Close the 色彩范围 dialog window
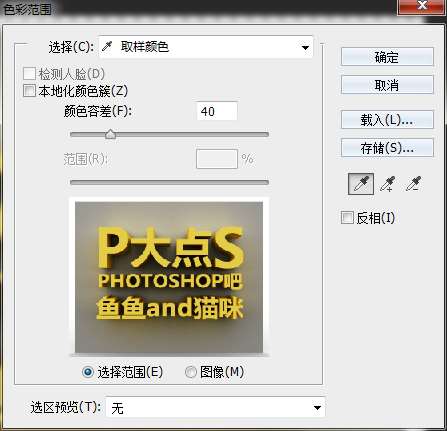Screen dimensions: 447x431 (422, 6)
